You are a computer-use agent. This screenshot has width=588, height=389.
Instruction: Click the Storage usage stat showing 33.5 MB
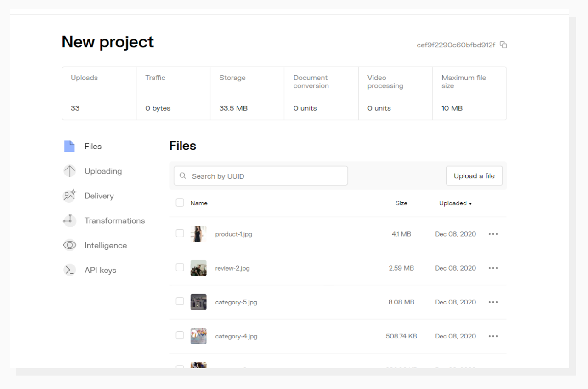(247, 93)
